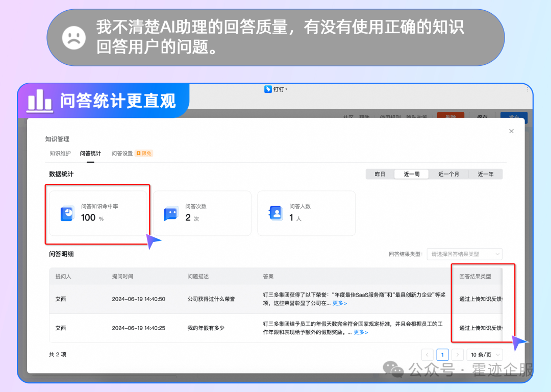Click the 问答人数 contact book icon
Image resolution: width=551 pixels, height=392 pixels.
pos(275,213)
